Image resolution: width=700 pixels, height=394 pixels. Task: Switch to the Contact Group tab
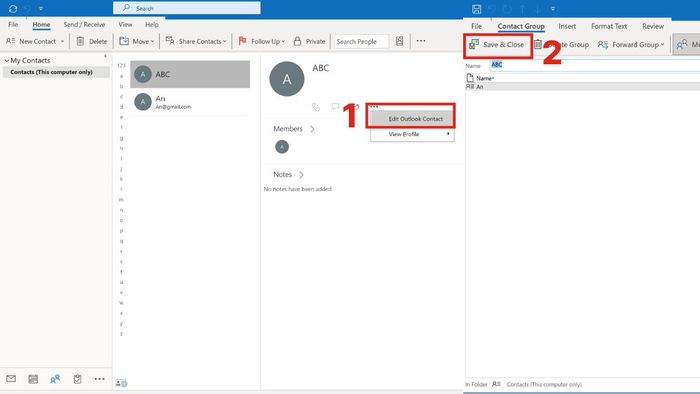pyautogui.click(x=521, y=26)
